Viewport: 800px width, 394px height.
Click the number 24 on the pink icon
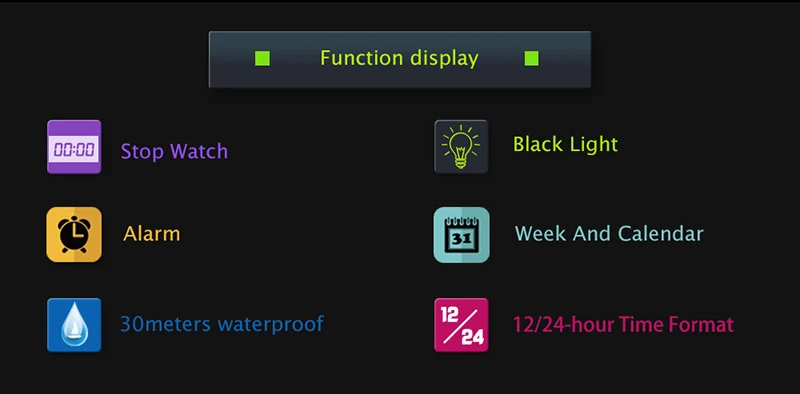pyautogui.click(x=472, y=337)
